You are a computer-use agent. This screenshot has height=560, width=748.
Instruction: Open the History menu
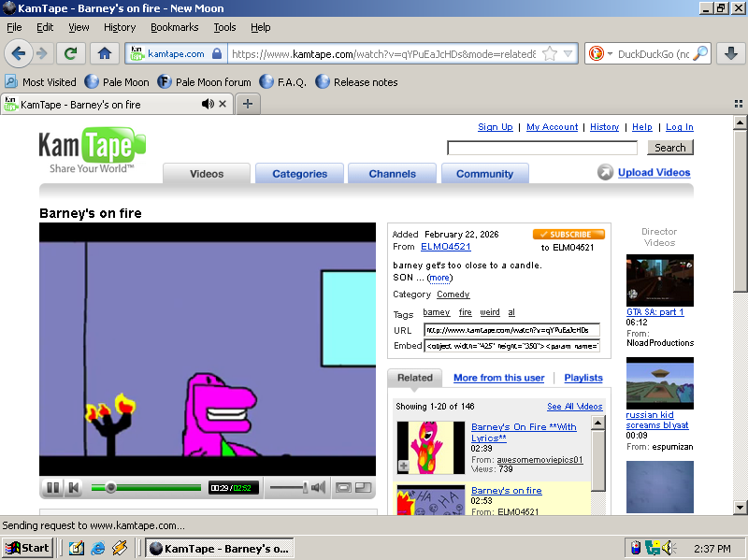[x=120, y=27]
